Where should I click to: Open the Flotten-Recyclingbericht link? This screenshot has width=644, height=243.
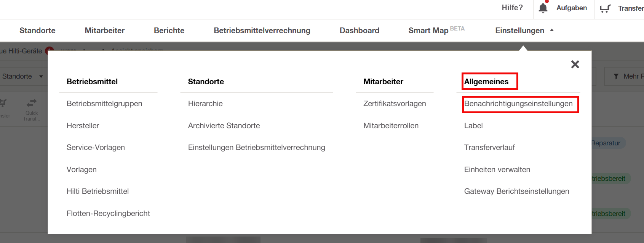[108, 213]
